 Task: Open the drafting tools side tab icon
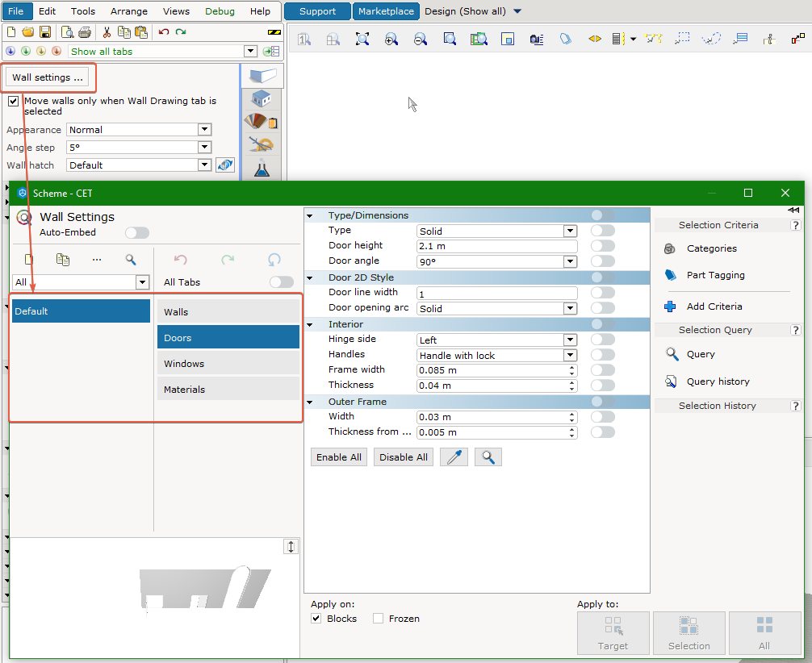[x=262, y=144]
